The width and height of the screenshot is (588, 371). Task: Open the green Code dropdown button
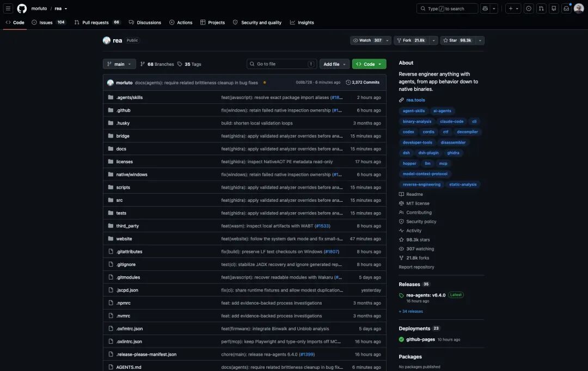pyautogui.click(x=369, y=64)
